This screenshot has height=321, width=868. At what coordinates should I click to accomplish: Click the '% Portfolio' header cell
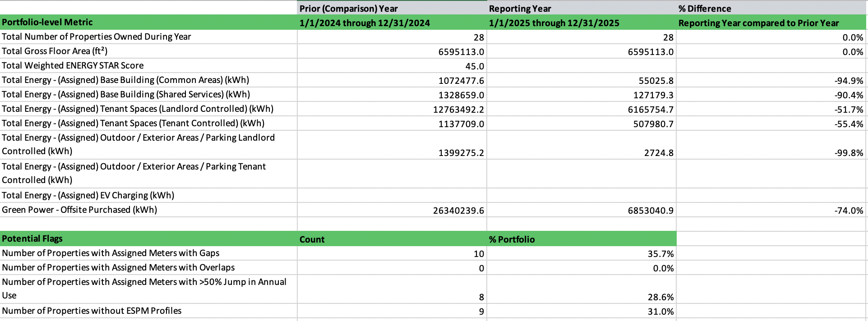click(x=582, y=239)
